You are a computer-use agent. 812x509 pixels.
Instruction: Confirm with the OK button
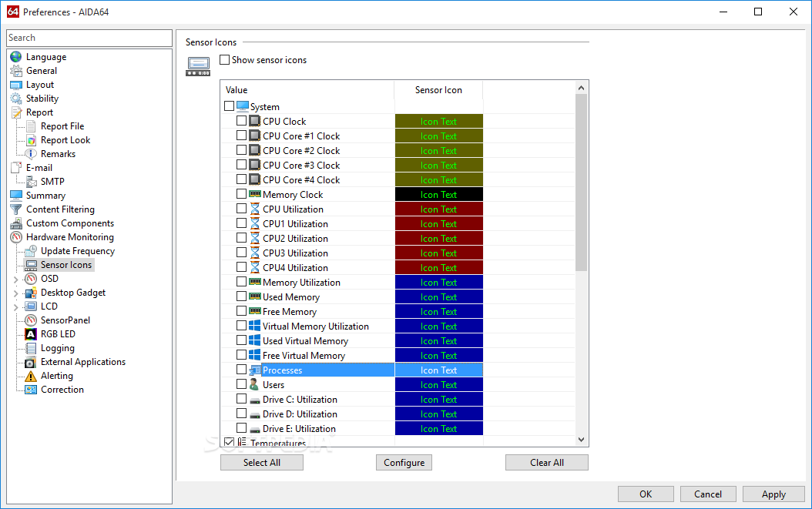646,494
